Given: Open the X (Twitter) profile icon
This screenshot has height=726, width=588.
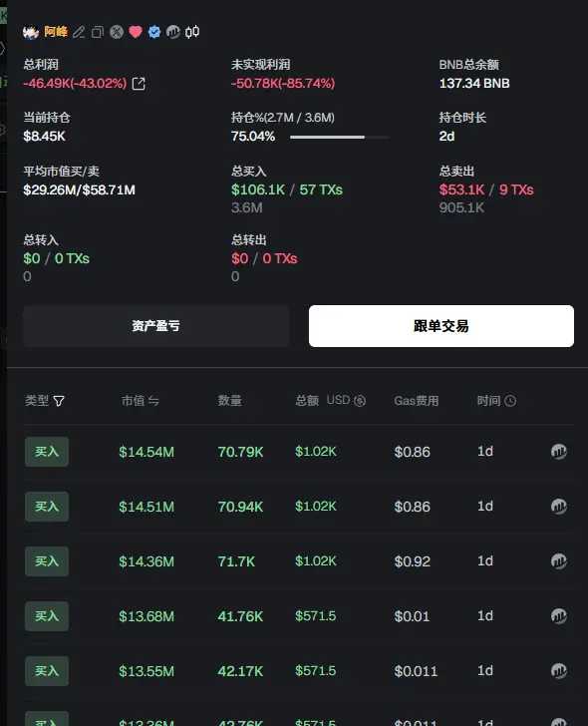Looking at the screenshot, I should point(117,32).
